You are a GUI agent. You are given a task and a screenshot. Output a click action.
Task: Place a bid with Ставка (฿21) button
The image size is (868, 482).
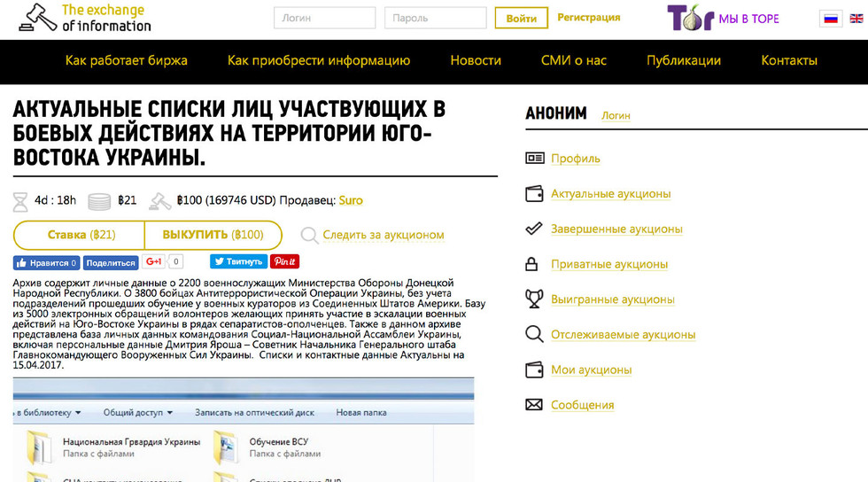click(79, 235)
